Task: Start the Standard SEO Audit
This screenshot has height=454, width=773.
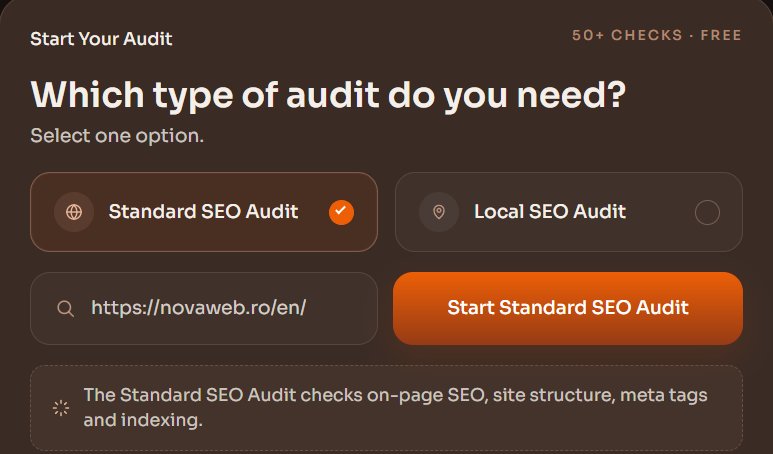Action: click(x=568, y=308)
